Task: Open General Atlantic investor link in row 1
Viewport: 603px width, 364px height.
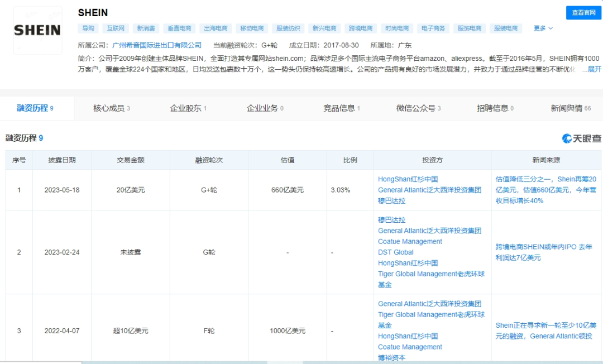Action: [x=429, y=190]
